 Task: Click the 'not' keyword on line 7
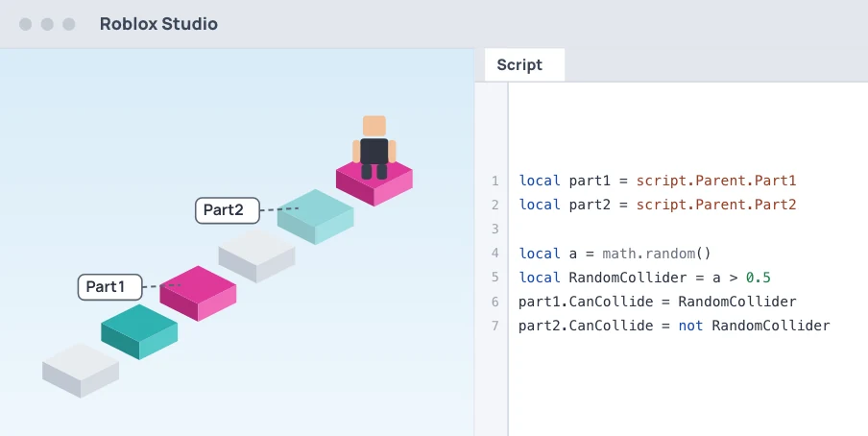691,326
